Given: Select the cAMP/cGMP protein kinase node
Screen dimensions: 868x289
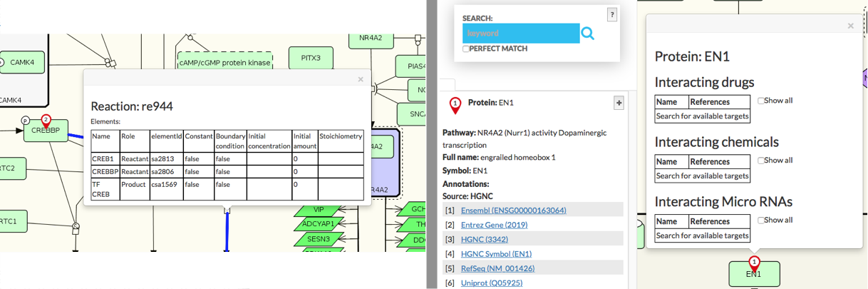Looking at the screenshot, I should (225, 63).
